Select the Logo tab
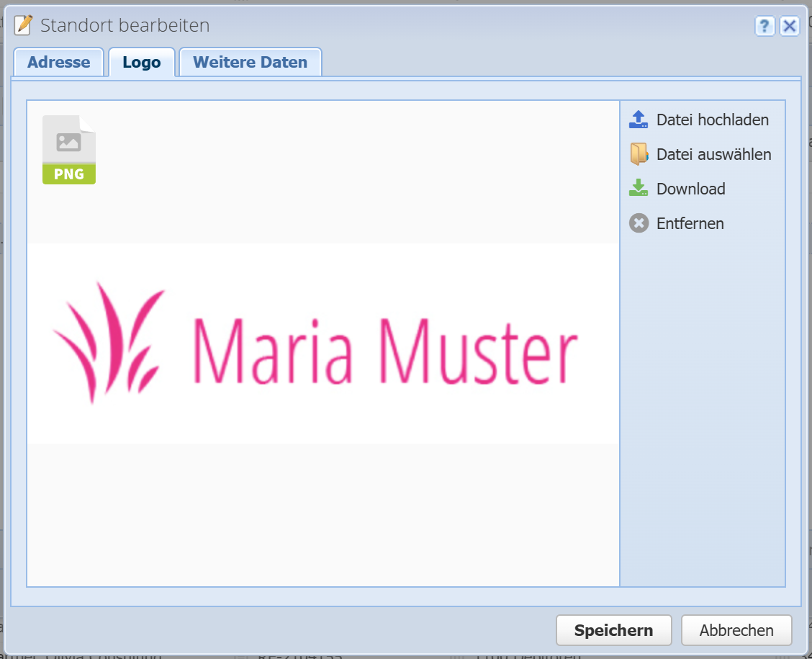Viewport: 812px width, 659px height. point(142,62)
